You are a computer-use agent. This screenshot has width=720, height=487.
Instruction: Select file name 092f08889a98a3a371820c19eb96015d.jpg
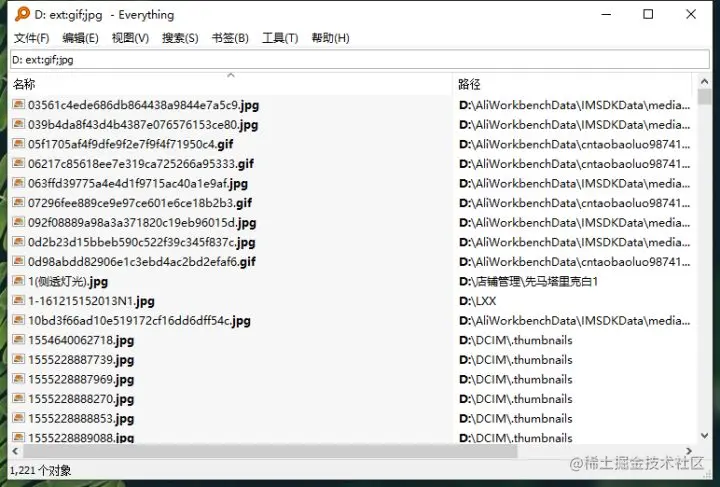(x=142, y=223)
